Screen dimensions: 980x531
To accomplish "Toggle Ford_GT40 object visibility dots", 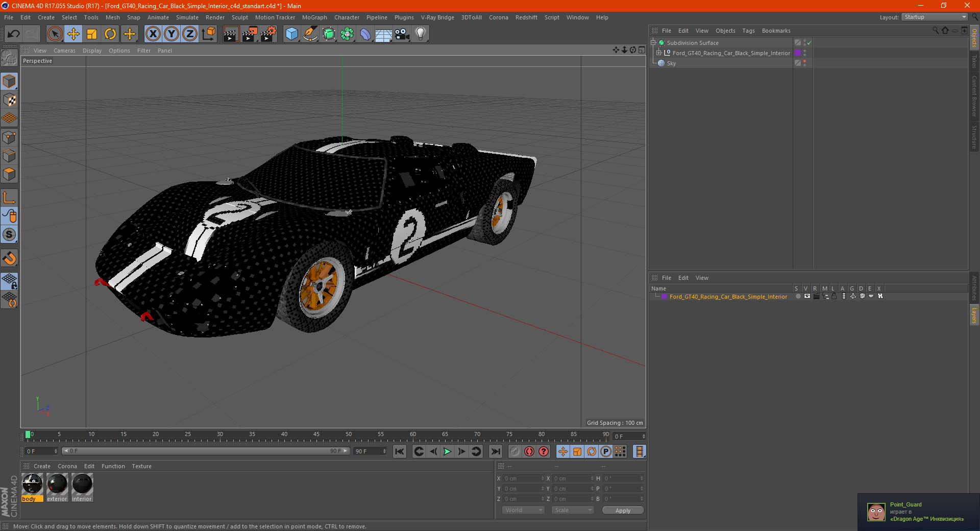I will (805, 53).
